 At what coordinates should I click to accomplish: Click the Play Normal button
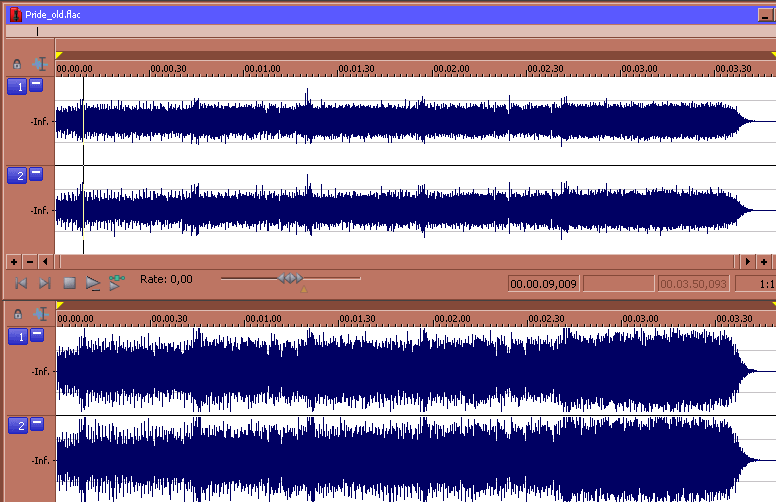pos(93,283)
